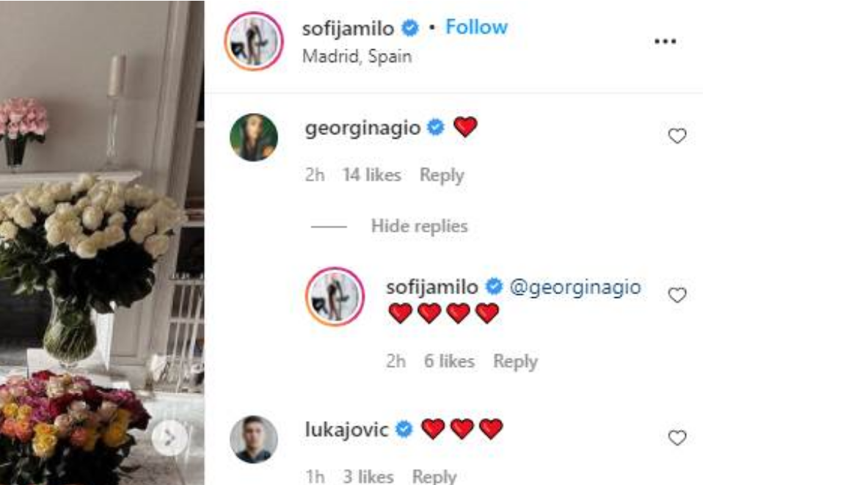The height and width of the screenshot is (485, 868).
Task: Click the Follow link
Action: [476, 28]
